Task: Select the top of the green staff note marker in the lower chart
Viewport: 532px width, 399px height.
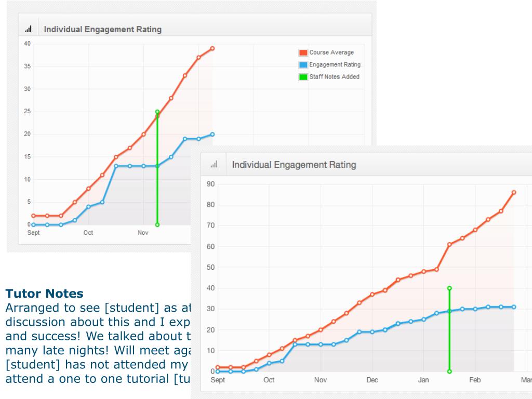Action: (x=449, y=288)
